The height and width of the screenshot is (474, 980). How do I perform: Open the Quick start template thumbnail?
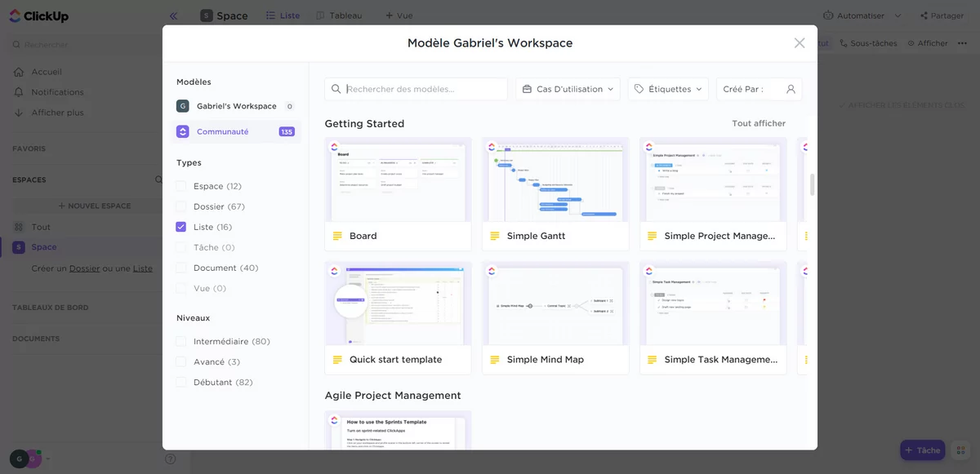coord(398,303)
